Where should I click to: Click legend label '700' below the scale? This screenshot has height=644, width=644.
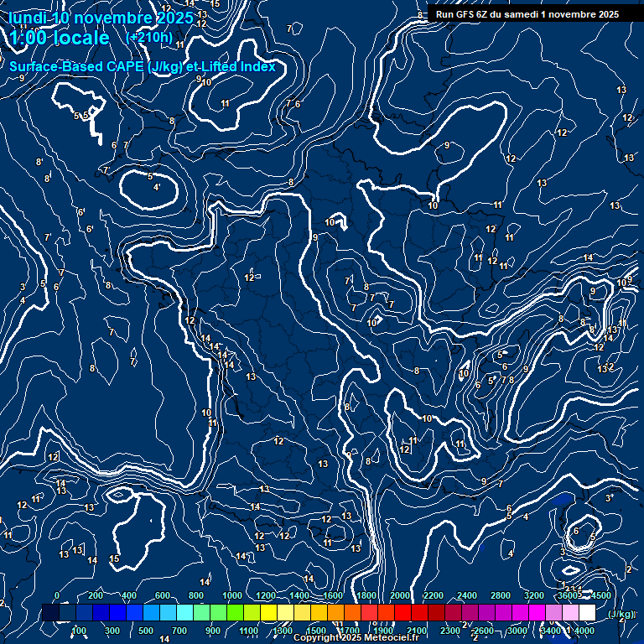[179, 631]
